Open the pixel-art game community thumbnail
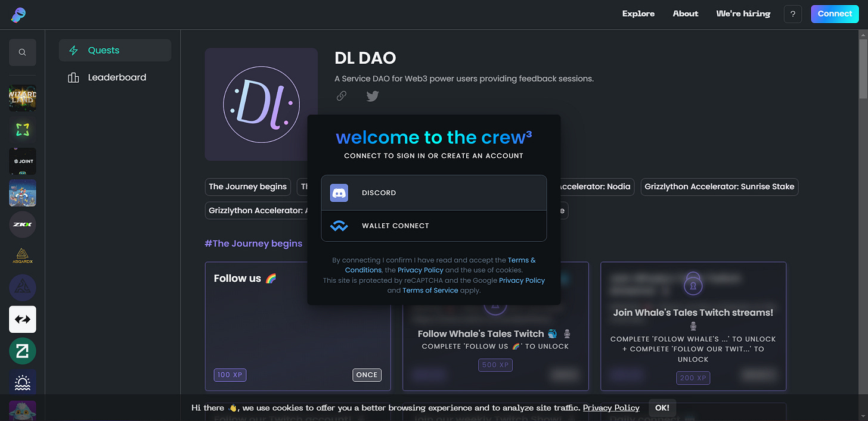The image size is (868, 421). pos(23,193)
